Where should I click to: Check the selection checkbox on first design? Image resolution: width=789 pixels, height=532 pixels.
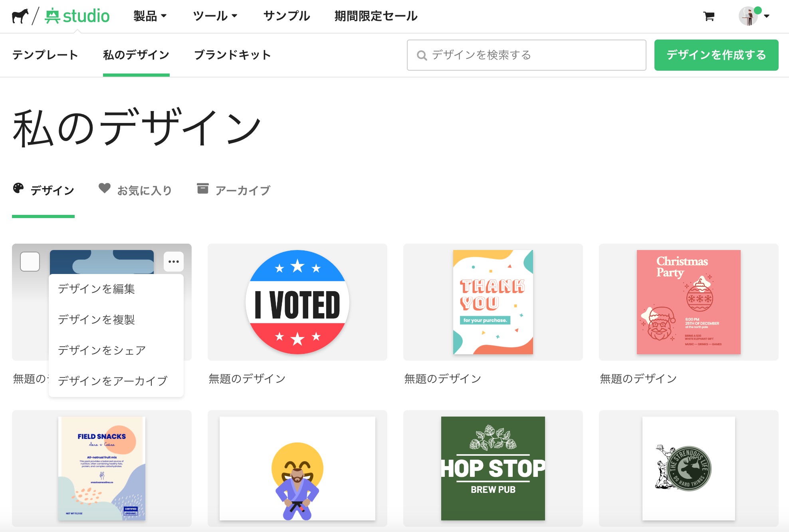click(x=30, y=262)
